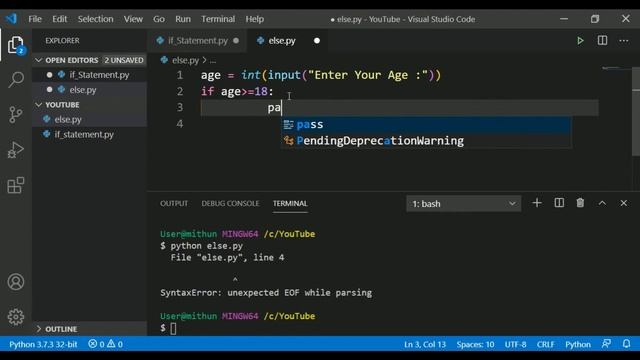Open the Accounts menu icon
The image size is (640, 360).
tap(16, 282)
